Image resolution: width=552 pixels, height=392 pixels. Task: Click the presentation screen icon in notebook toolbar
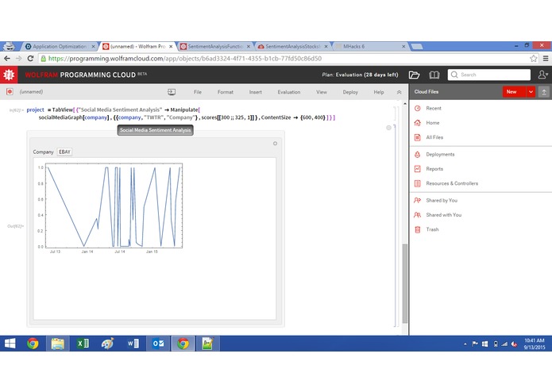point(172,92)
